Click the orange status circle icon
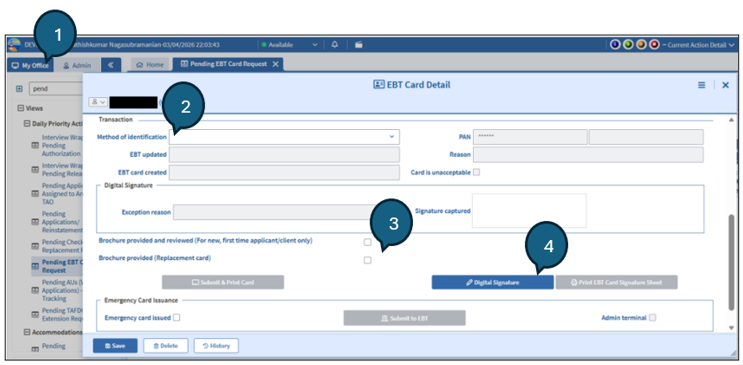Viewport: 743px width, 365px height. [x=641, y=45]
